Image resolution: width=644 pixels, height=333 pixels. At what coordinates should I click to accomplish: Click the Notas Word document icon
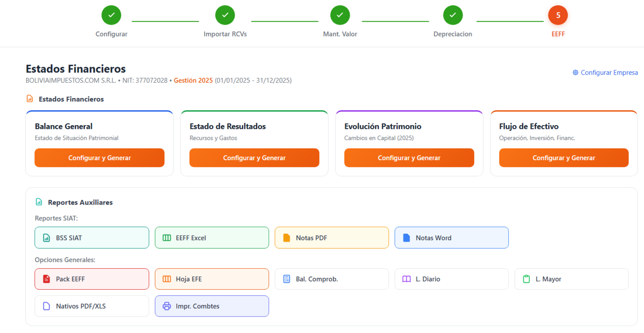(406, 238)
